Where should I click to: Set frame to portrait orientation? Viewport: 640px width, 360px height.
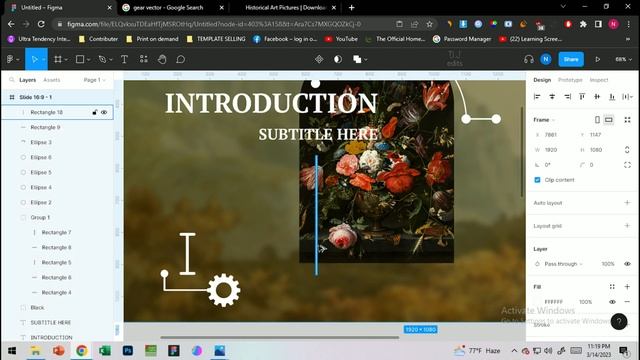tap(597, 120)
